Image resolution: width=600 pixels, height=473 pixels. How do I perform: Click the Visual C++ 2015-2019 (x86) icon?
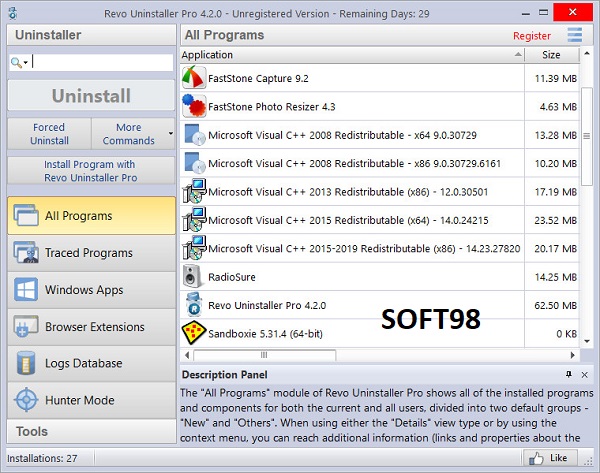coord(194,248)
